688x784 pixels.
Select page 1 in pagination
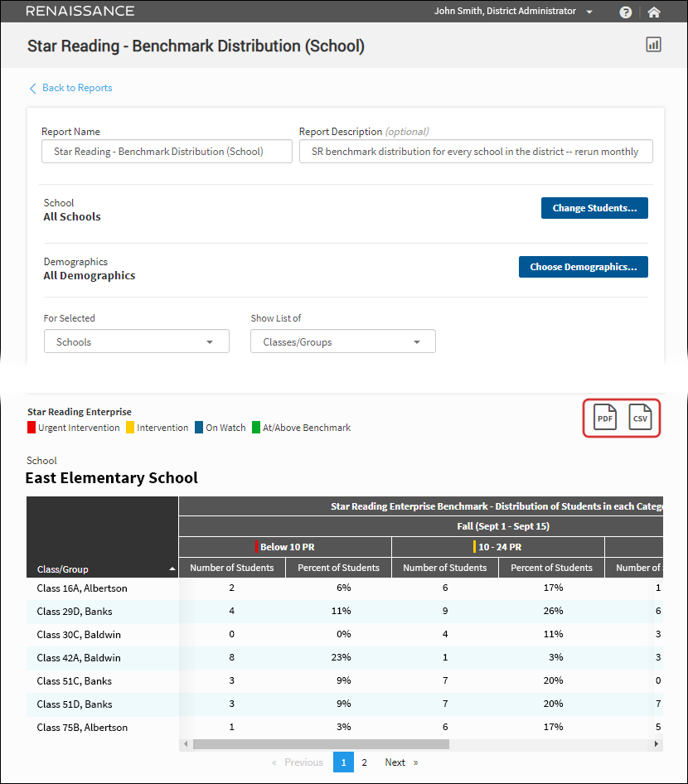pyautogui.click(x=343, y=762)
